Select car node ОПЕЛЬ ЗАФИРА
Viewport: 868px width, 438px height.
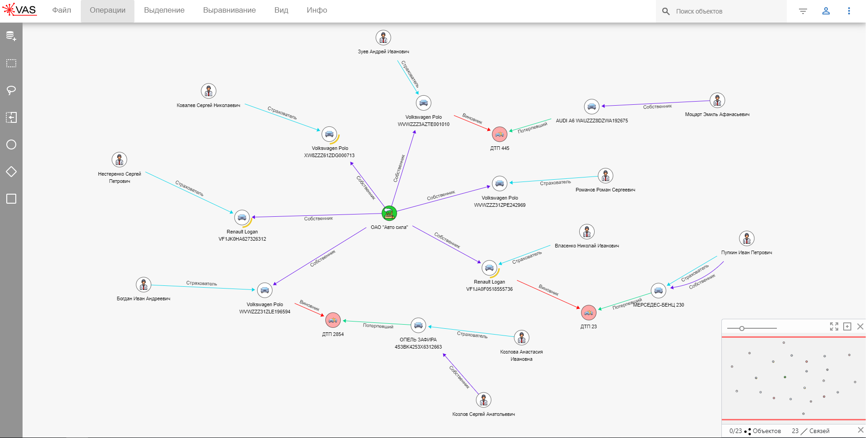click(418, 326)
